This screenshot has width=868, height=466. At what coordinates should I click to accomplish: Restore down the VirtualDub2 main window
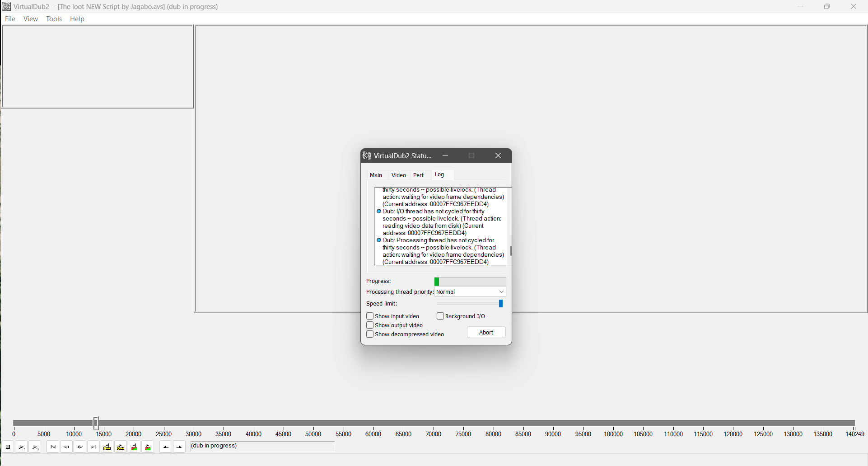click(827, 6)
